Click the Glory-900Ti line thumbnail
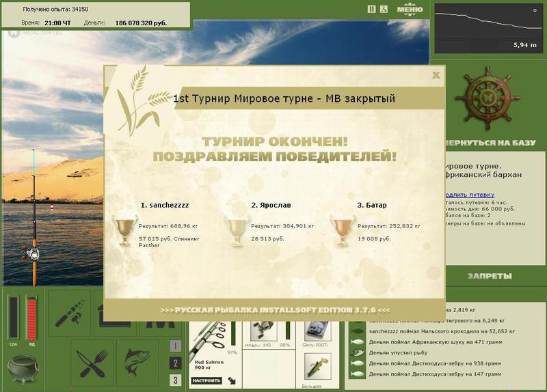547x392 pixels. [x=317, y=331]
